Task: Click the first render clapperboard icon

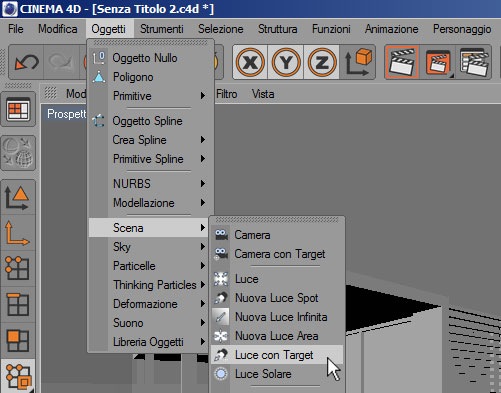Action: coord(402,62)
